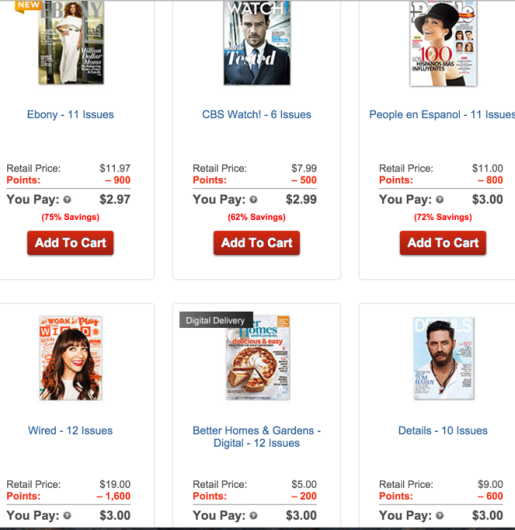Add Ebony to cart
The width and height of the screenshot is (515, 530).
(x=70, y=243)
